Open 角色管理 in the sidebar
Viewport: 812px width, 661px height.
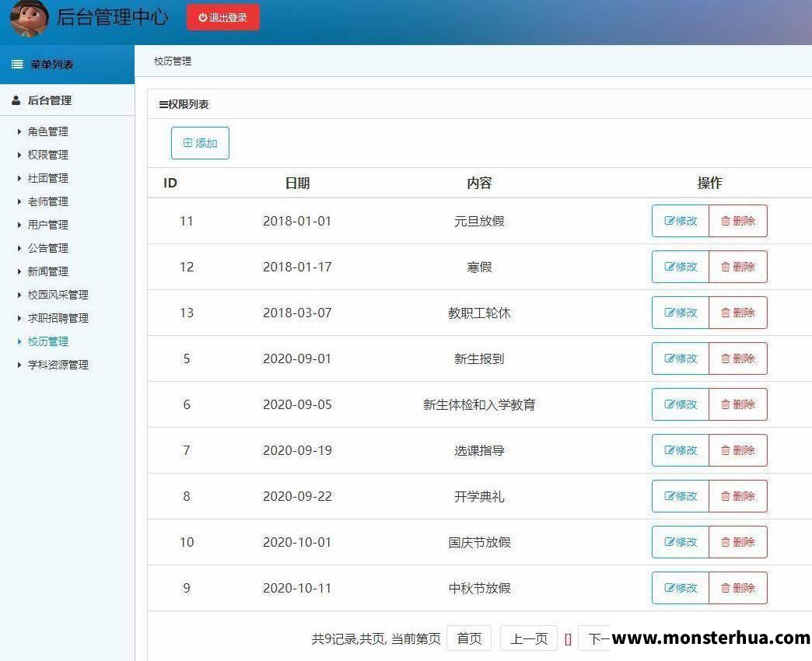48,131
